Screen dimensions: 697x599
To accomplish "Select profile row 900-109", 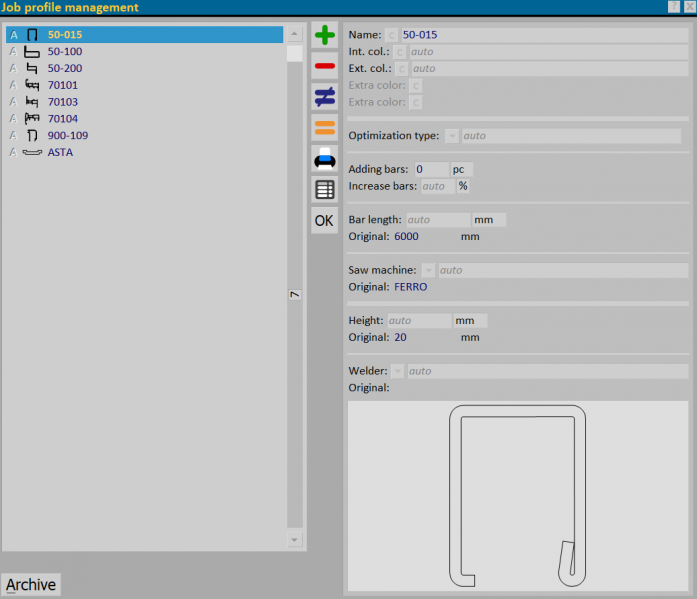I will pyautogui.click(x=144, y=136).
